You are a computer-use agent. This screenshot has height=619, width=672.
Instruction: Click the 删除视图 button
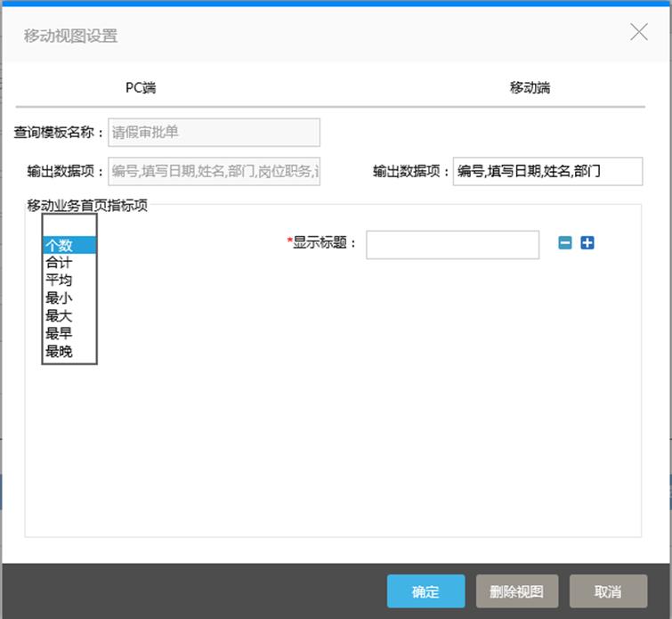tap(516, 591)
